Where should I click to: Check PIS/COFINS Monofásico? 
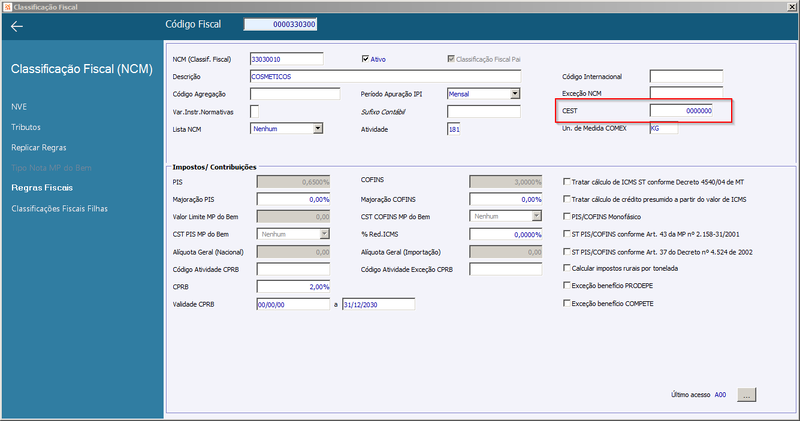click(566, 216)
